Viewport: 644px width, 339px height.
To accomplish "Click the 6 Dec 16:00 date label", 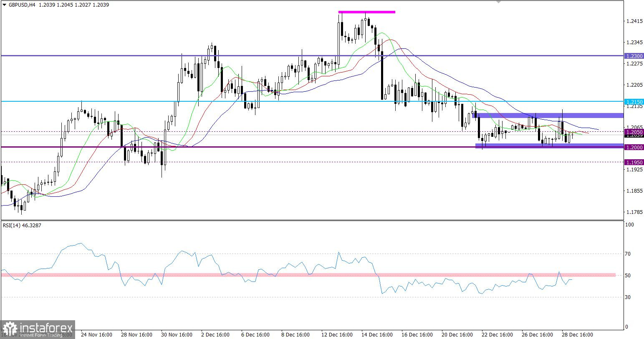I will click(x=255, y=334).
